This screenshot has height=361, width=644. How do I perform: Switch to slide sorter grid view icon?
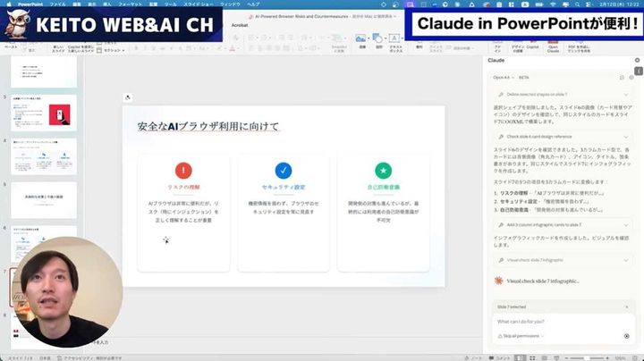532,358
